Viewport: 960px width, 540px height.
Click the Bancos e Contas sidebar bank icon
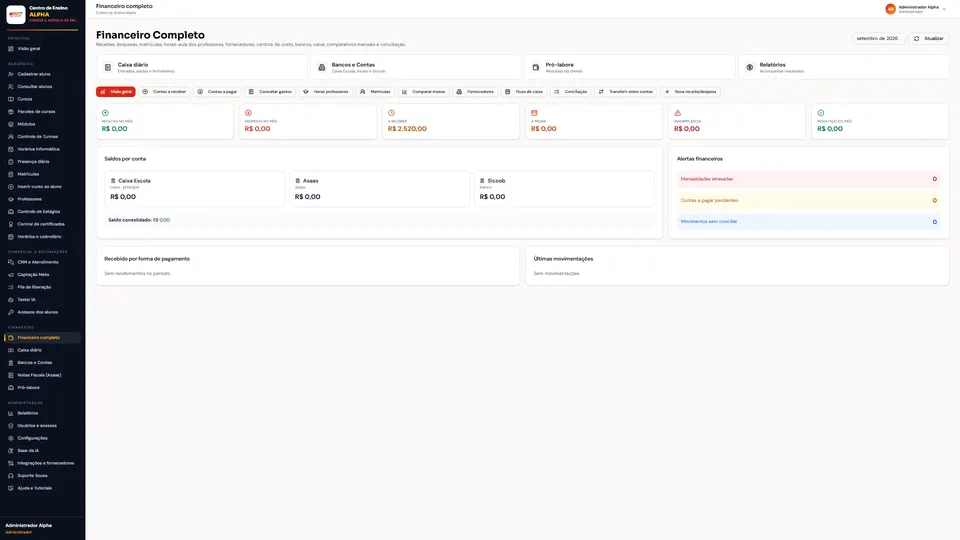coord(10,362)
